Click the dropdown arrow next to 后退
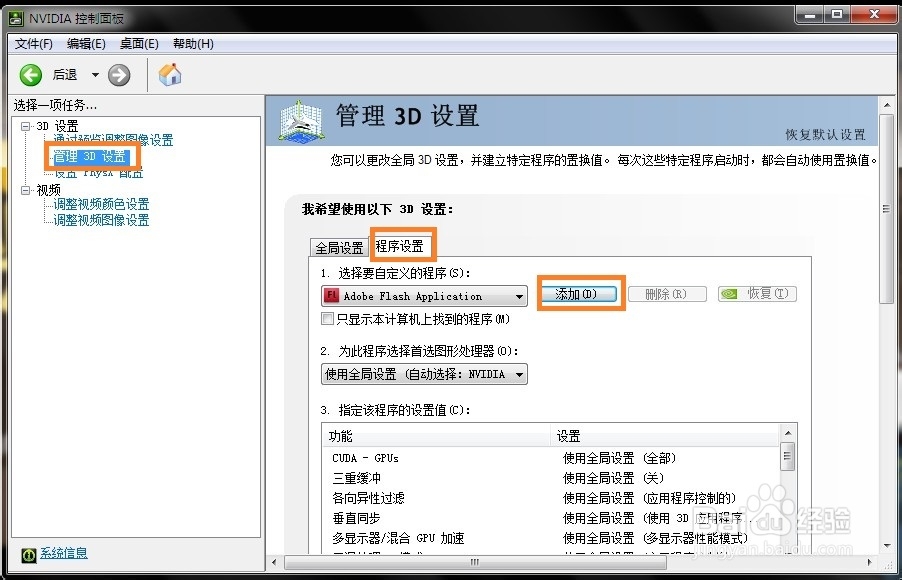This screenshot has height=580, width=902. pos(95,74)
